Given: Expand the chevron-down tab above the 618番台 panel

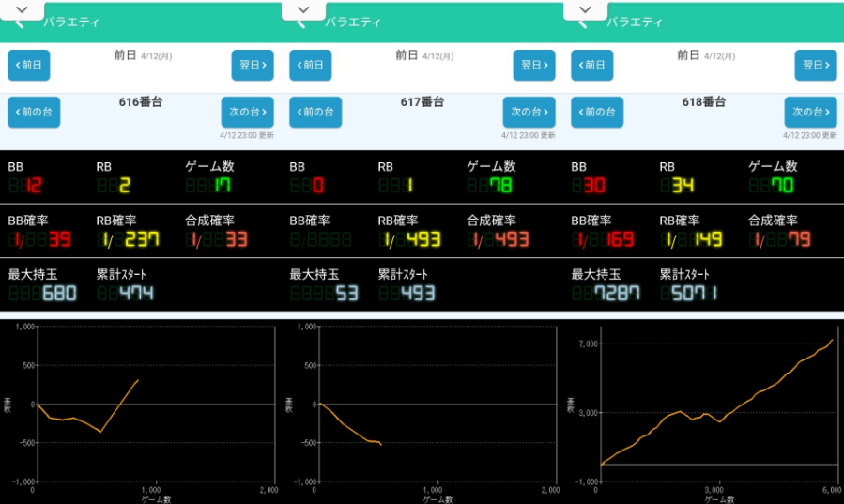Looking at the screenshot, I should (x=585, y=8).
